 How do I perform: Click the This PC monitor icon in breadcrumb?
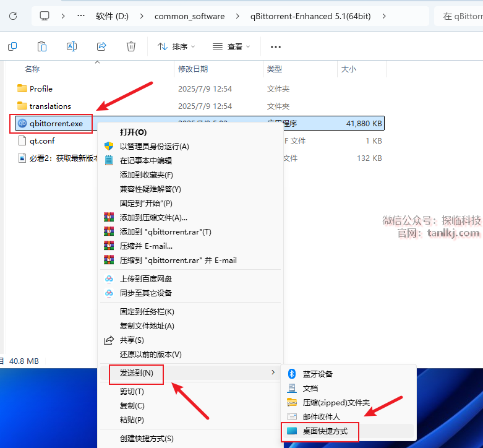[45, 16]
